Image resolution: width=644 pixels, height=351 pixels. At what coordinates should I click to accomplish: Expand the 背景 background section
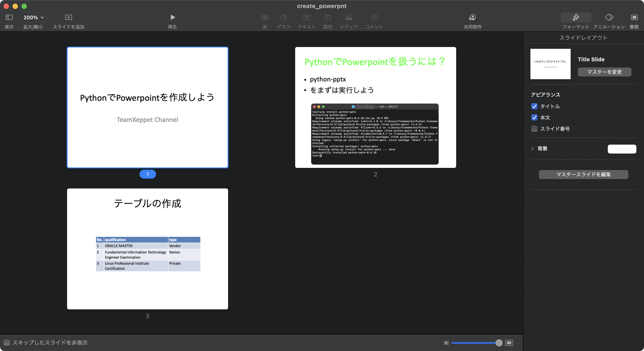click(532, 149)
